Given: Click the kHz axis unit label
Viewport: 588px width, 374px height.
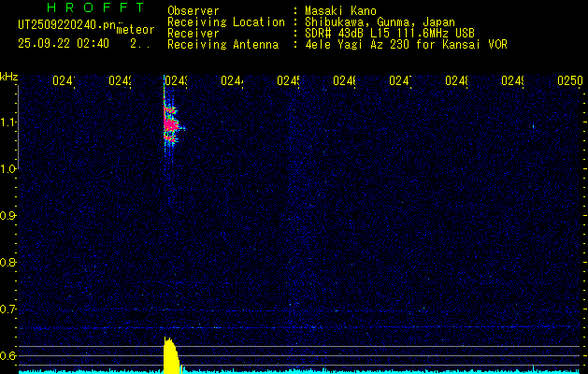Looking at the screenshot, I should 8,78.
